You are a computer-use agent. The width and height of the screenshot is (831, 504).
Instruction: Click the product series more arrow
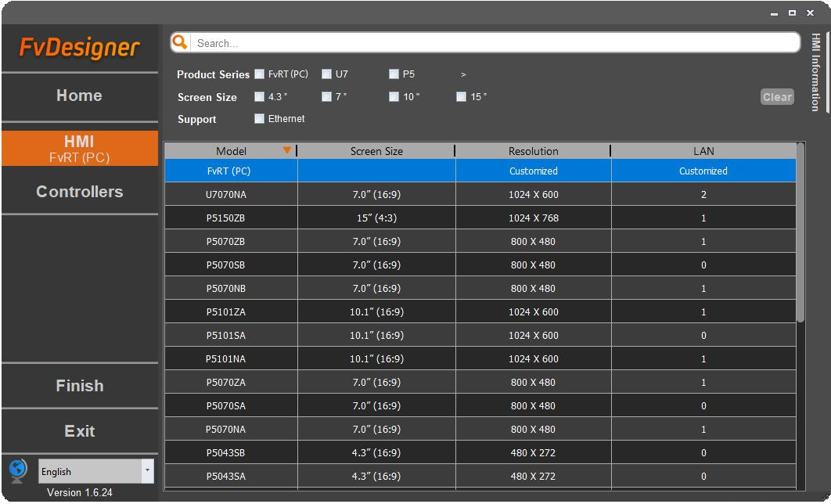point(463,75)
